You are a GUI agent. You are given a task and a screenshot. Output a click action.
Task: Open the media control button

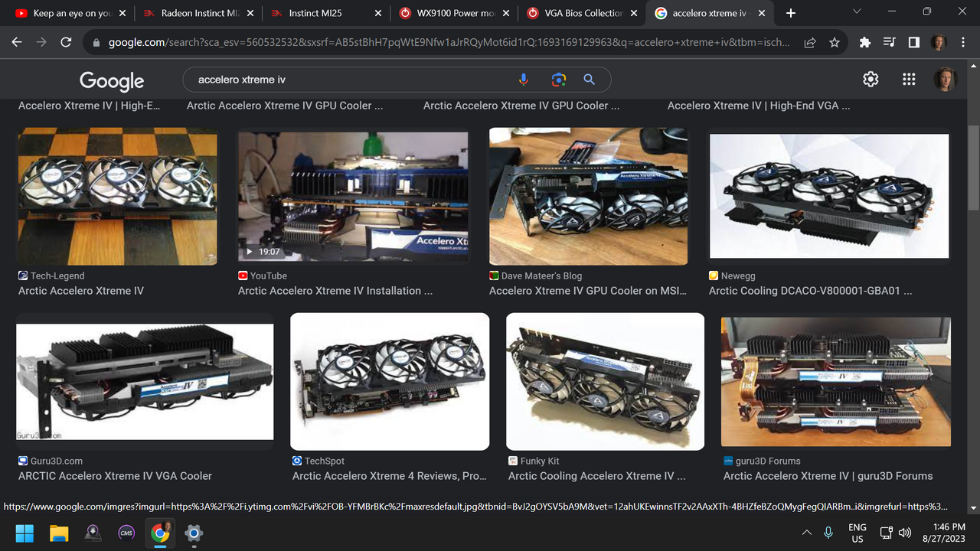point(890,43)
